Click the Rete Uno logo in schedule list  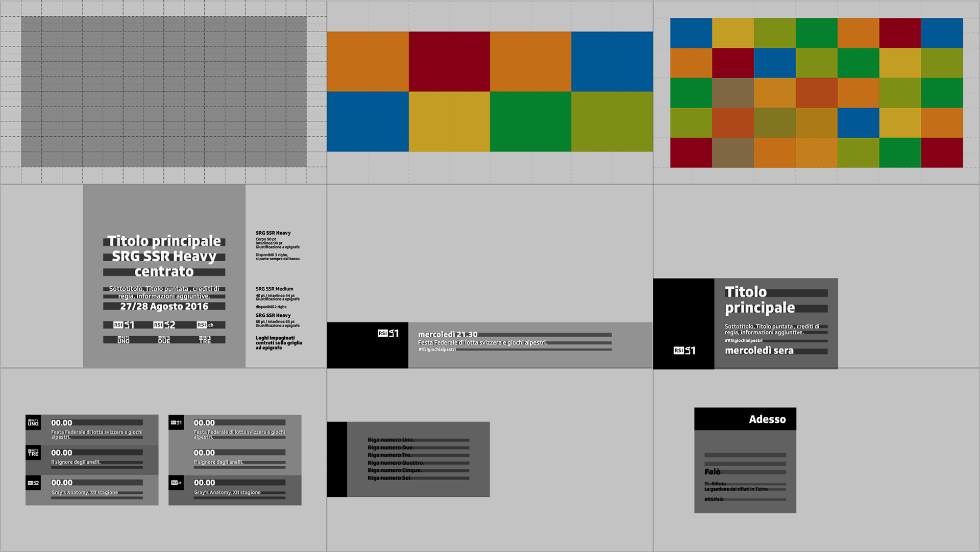(x=33, y=422)
